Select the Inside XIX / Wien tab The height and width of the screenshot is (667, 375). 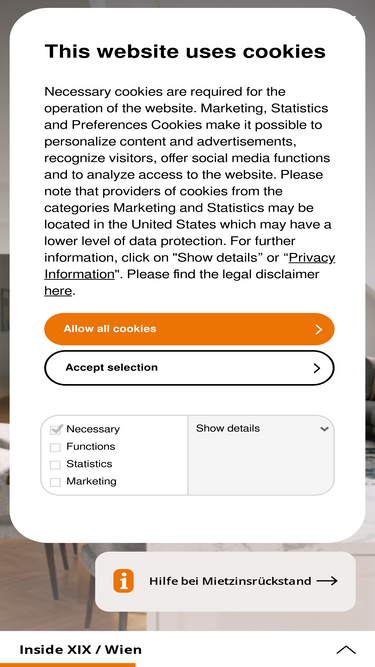80,650
